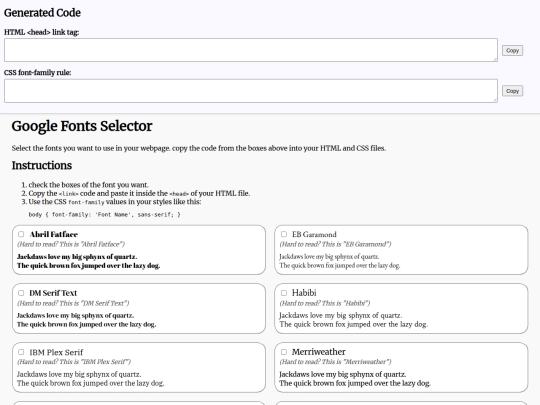Viewport: 540px width, 405px height.
Task: Copy the CSS font-family rule
Action: pyautogui.click(x=512, y=91)
